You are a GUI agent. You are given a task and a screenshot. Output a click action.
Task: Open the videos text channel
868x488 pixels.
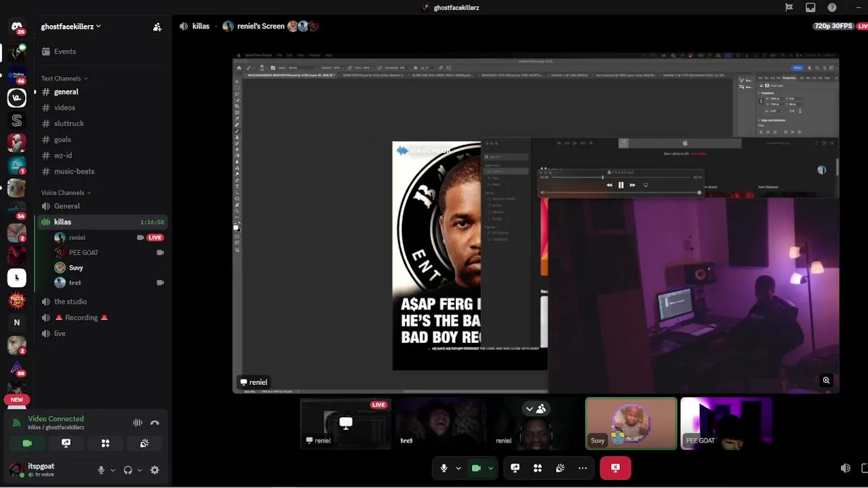[102, 108]
